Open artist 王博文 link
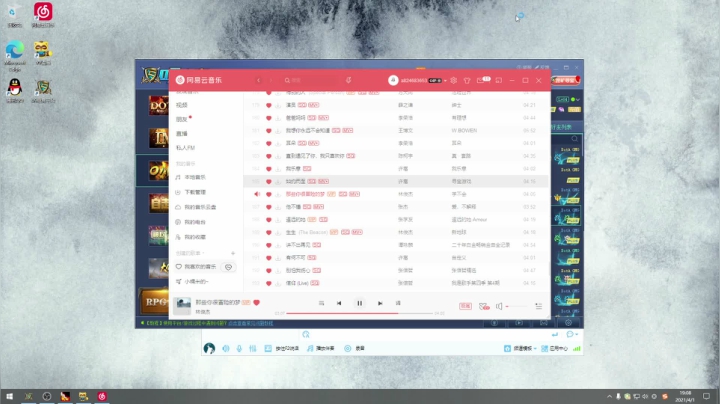 [x=405, y=131]
